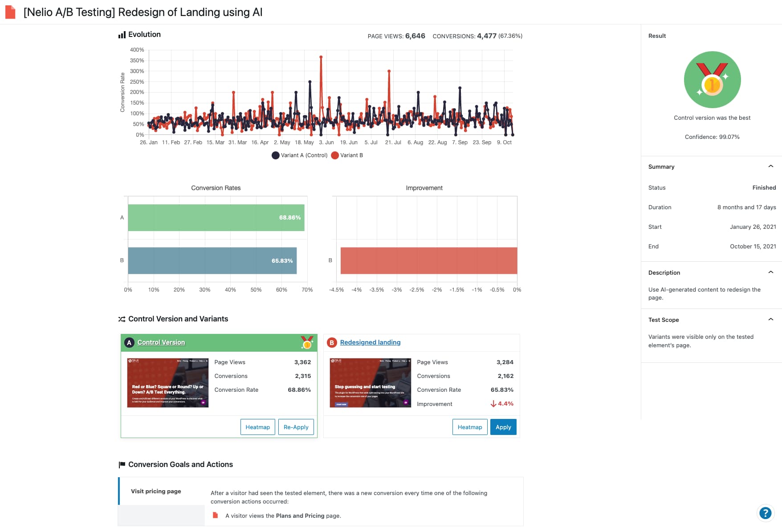
Task: Click the letter B badge for Redesigned landing
Action: pyautogui.click(x=331, y=342)
